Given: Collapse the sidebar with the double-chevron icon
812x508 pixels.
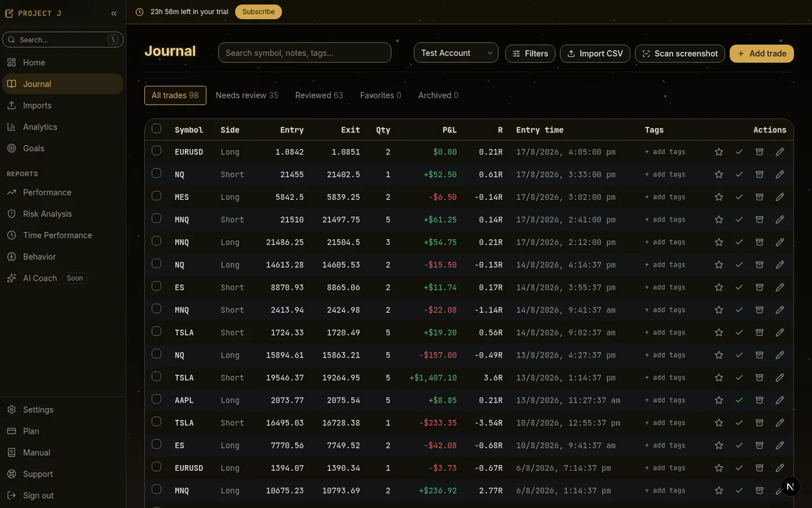Looking at the screenshot, I should 114,13.
